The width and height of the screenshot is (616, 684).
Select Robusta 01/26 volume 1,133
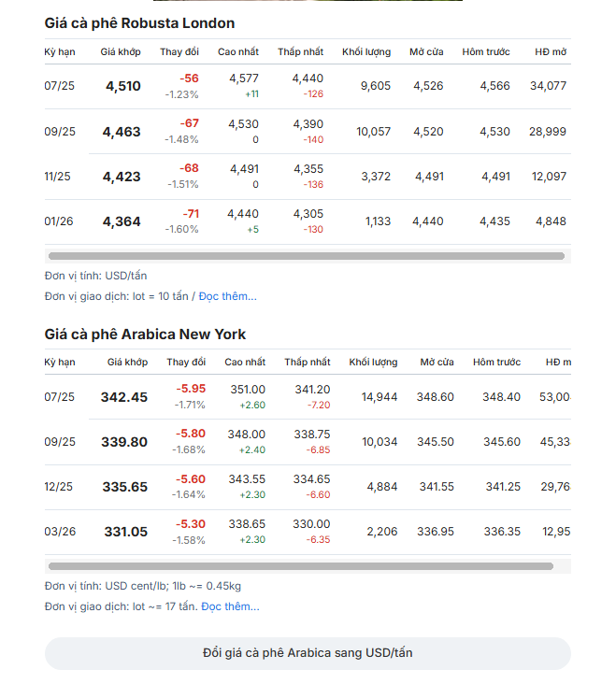click(x=379, y=221)
